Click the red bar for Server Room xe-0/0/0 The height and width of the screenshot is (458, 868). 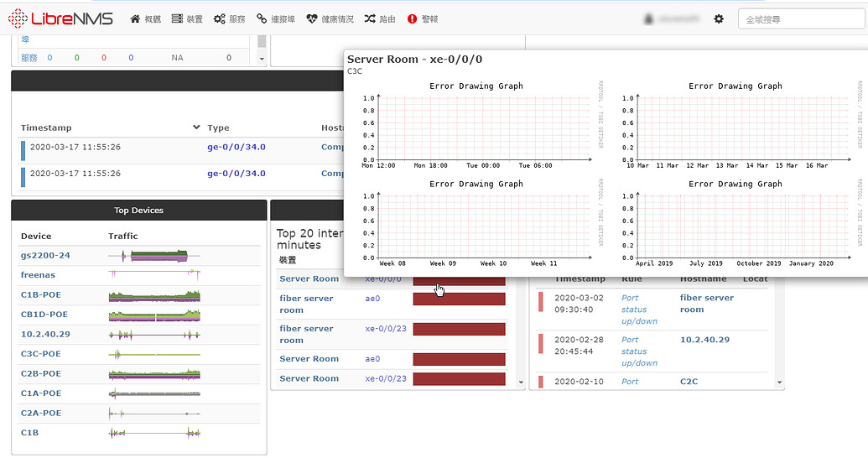tap(459, 281)
